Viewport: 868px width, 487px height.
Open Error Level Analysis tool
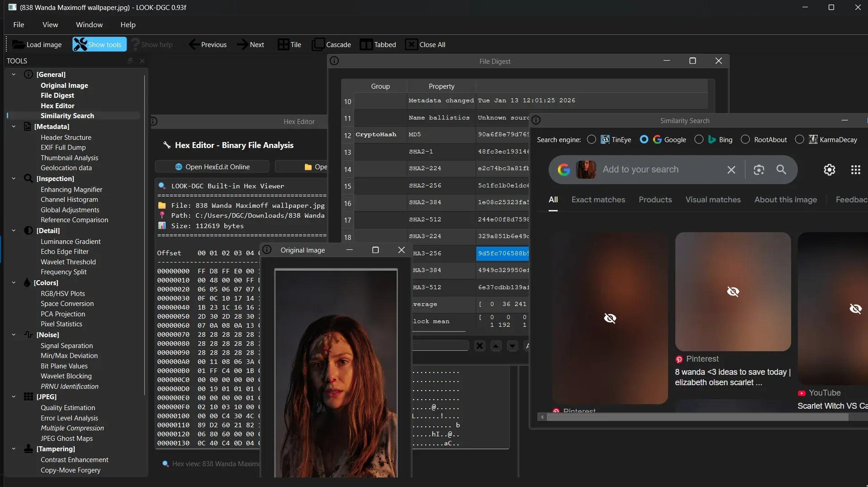point(69,418)
